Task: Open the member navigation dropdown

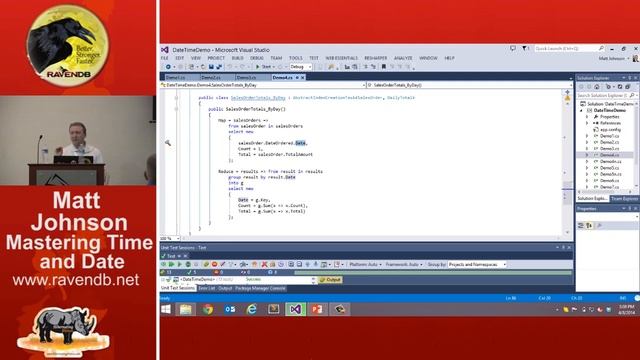Action: pyautogui.click(x=469, y=85)
